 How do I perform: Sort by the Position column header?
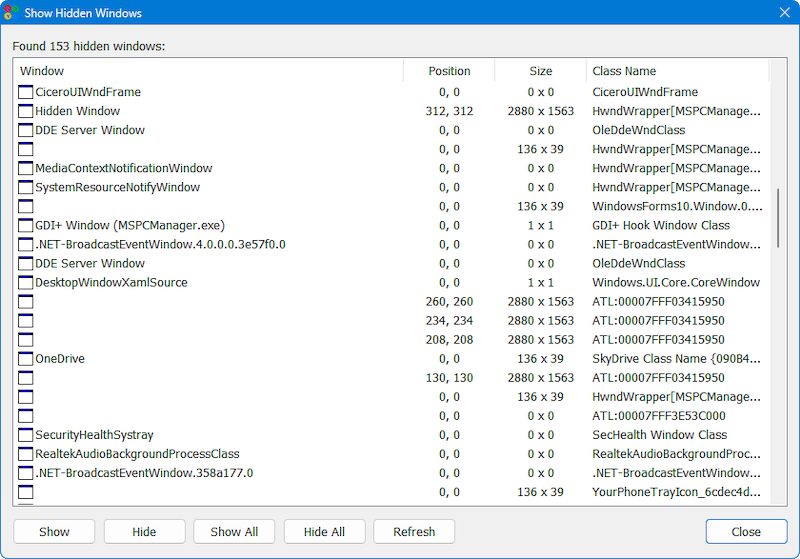click(449, 71)
